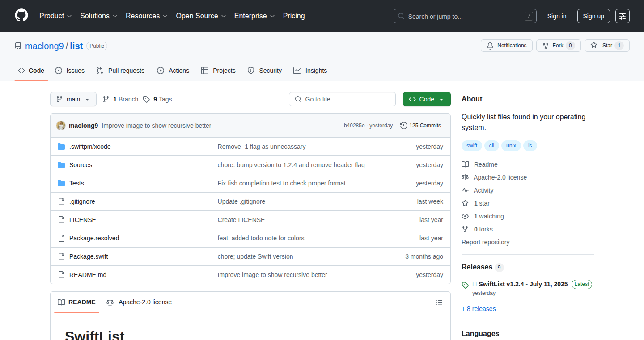Click the Package.swift file icon
Screen dimensions: 644x340
point(61,256)
